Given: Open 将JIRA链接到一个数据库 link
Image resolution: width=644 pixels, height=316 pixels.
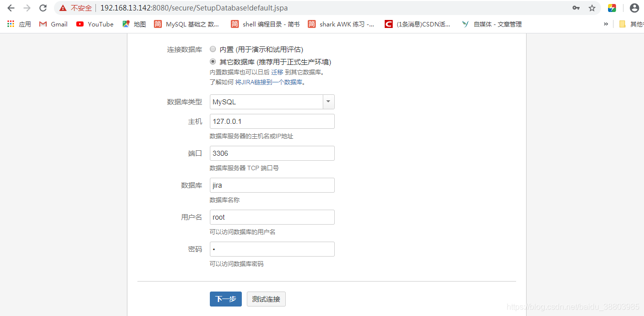Looking at the screenshot, I should click(x=269, y=82).
